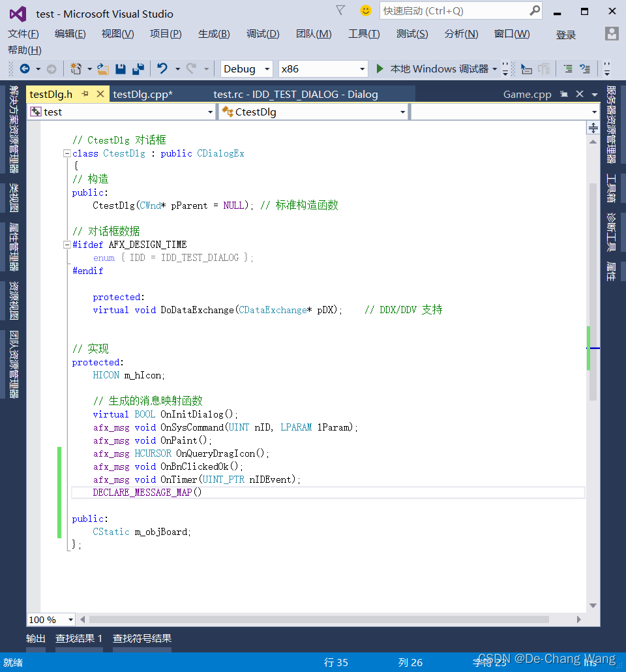Collapse the class CtestDlg code block
The image size is (626, 672).
tap(67, 153)
